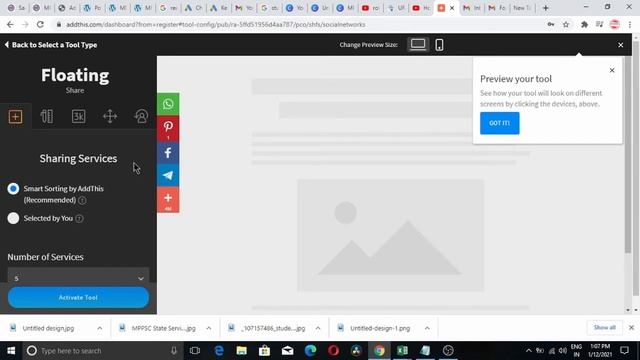Open File Explorer from taskbar
The height and width of the screenshot is (360, 640).
(242, 351)
